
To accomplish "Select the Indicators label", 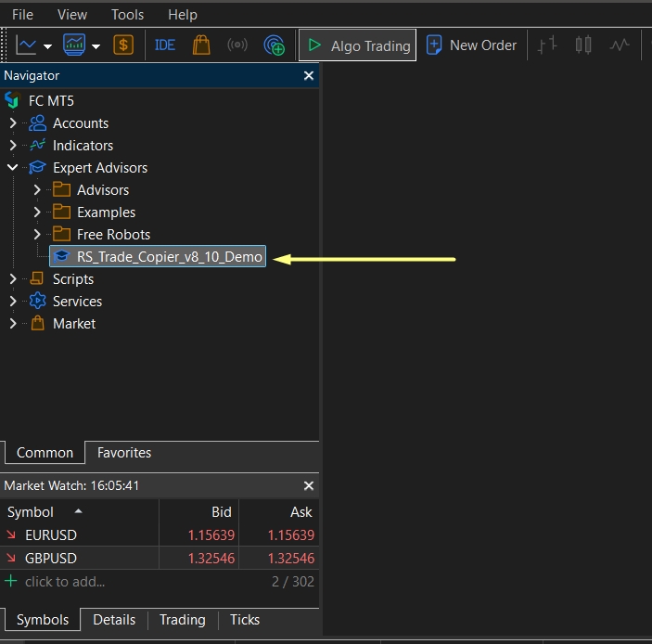I will click(x=83, y=145).
